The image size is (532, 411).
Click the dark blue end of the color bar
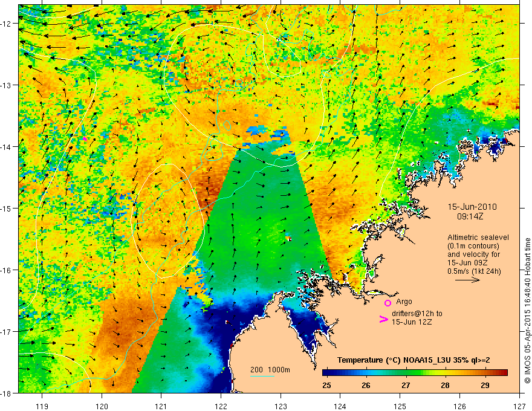click(326, 373)
